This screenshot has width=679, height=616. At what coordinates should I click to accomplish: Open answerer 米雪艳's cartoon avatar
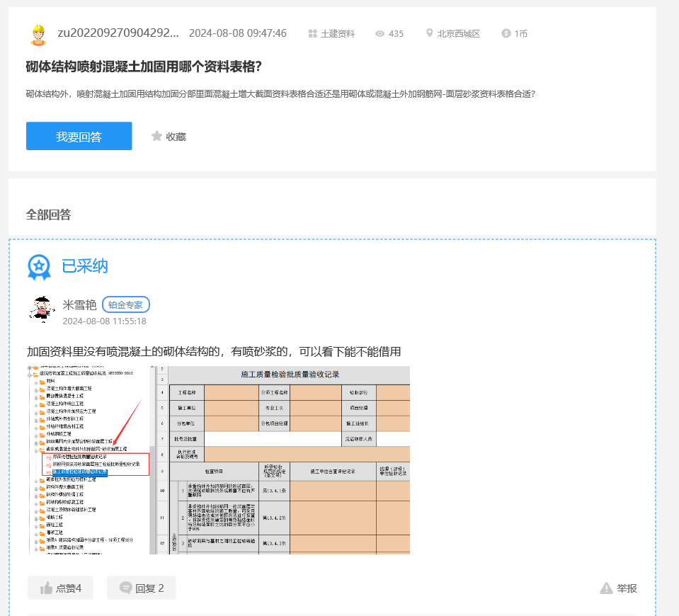click(x=42, y=309)
